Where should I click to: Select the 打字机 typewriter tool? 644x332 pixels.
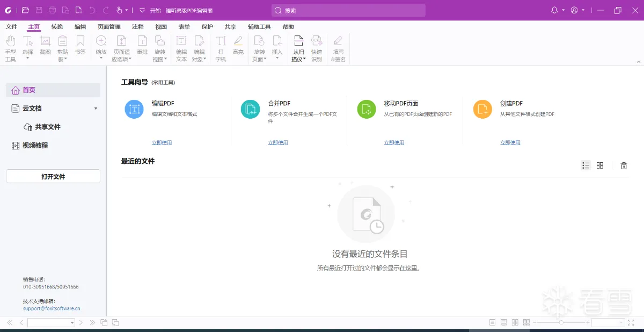221,48
